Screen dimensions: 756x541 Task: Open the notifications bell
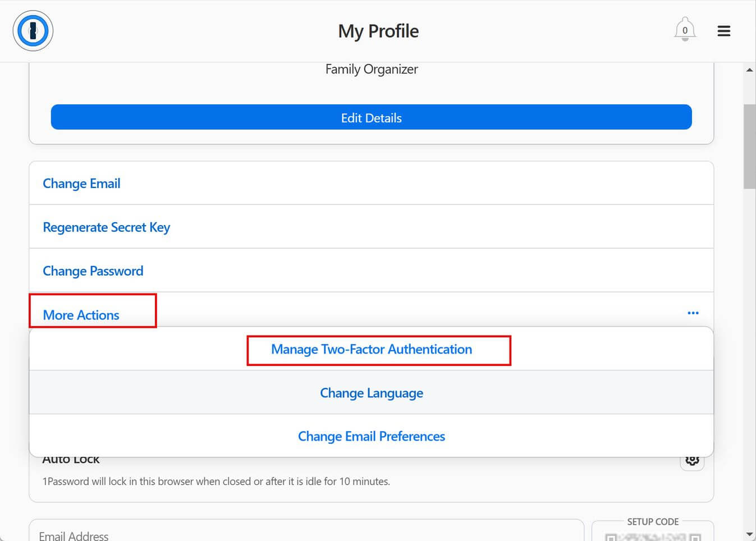tap(685, 30)
